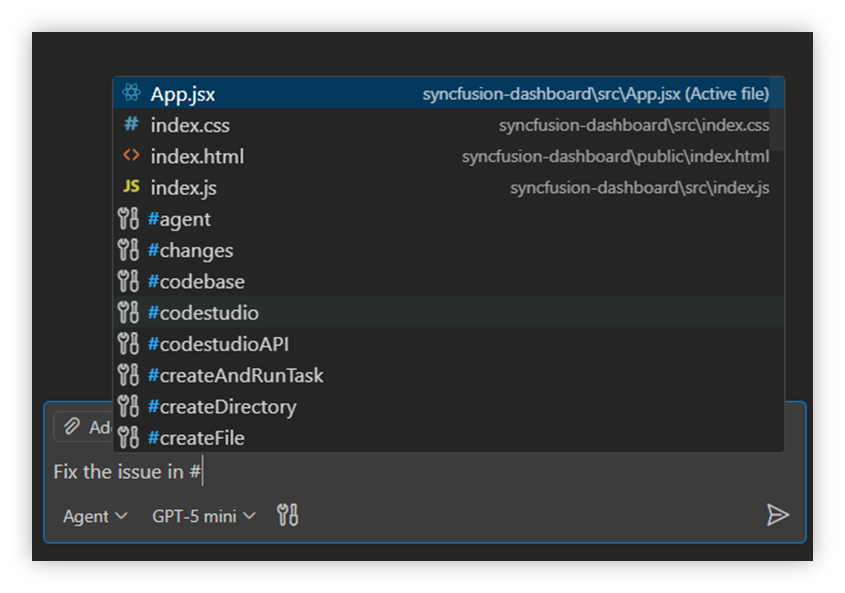Image resolution: width=845 pixels, height=593 pixels.
Task: Click the HTML brackets icon beside index.html
Action: click(x=131, y=156)
